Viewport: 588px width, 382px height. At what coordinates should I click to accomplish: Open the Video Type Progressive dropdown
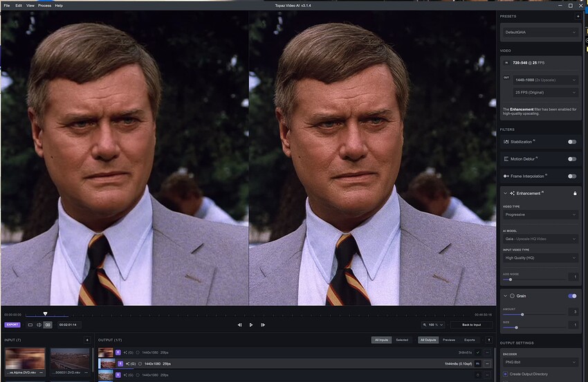click(x=540, y=215)
